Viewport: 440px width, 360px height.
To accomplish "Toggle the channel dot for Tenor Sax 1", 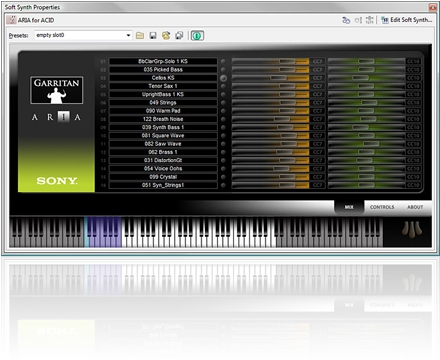I will tap(223, 86).
